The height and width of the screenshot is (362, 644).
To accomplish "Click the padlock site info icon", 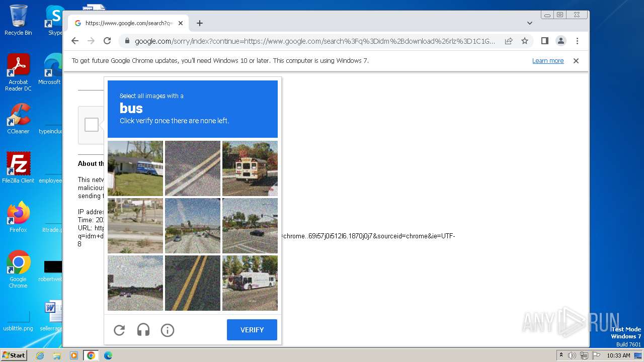I will tap(127, 41).
